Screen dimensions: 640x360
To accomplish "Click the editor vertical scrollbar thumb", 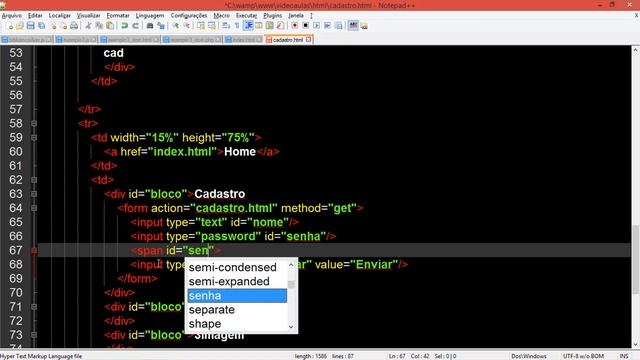I will coord(636,259).
